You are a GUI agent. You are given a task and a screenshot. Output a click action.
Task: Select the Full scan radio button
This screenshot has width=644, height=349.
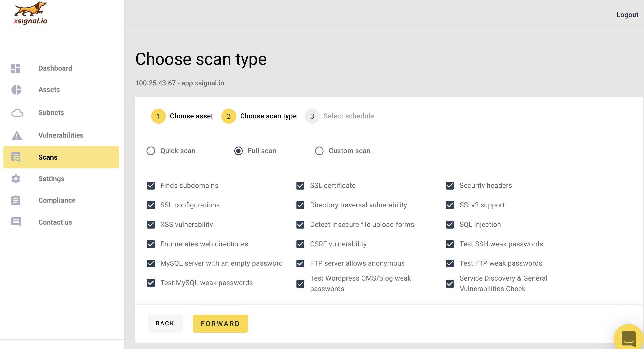(x=239, y=151)
